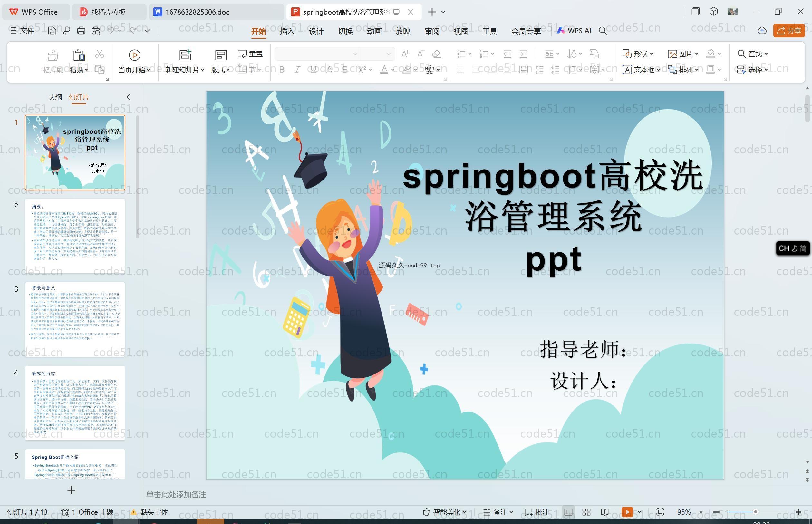Open the Design (设计) ribbon tab
The image size is (812, 524).
coord(316,31)
